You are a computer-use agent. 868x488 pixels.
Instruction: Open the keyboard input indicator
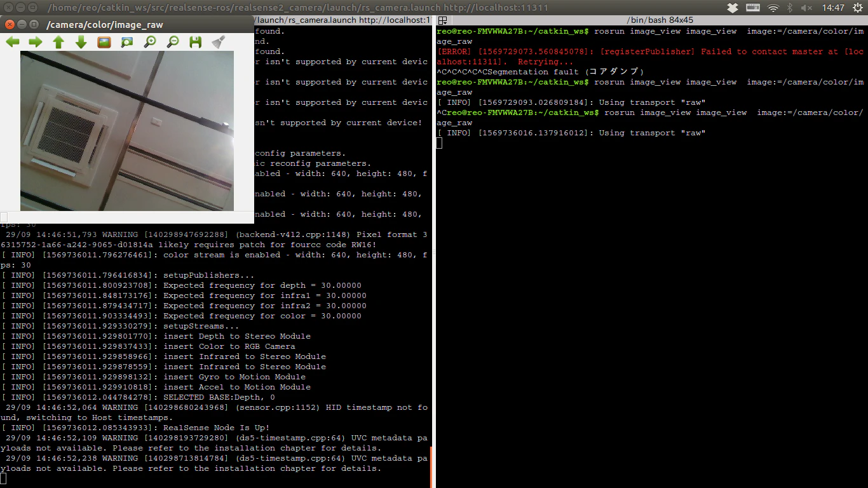(753, 8)
